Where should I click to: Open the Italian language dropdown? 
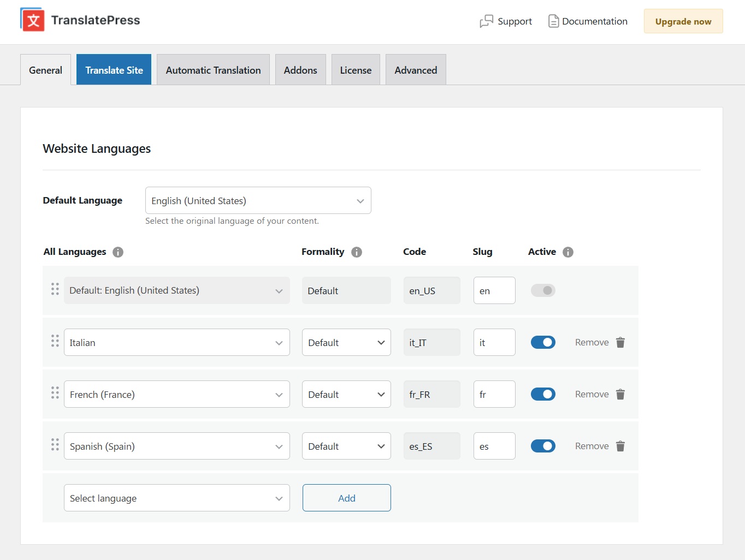pyautogui.click(x=177, y=342)
